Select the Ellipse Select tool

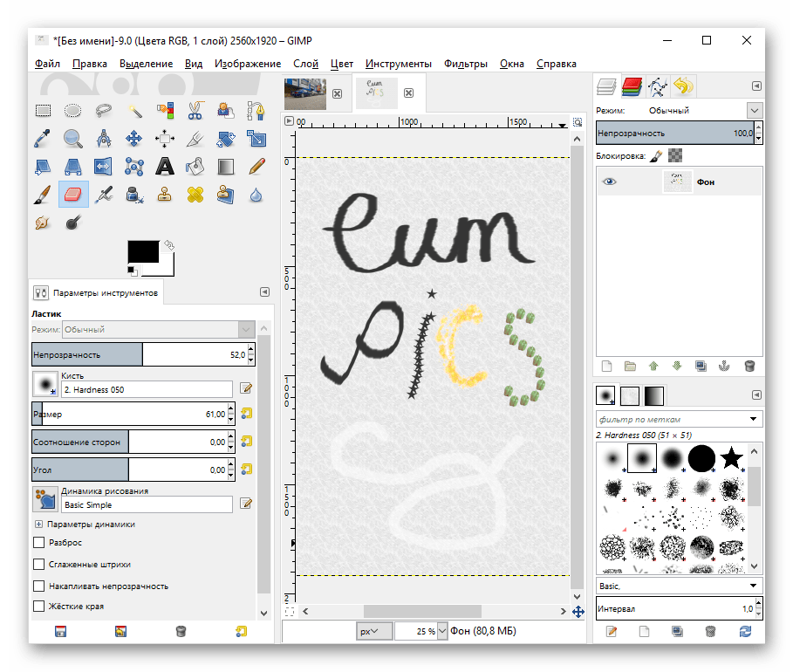pyautogui.click(x=72, y=110)
